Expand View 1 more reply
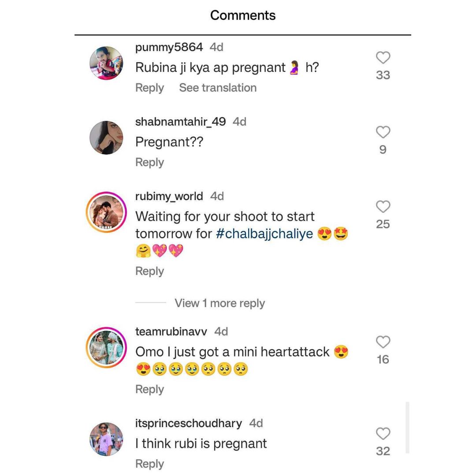476x476 pixels. [219, 303]
